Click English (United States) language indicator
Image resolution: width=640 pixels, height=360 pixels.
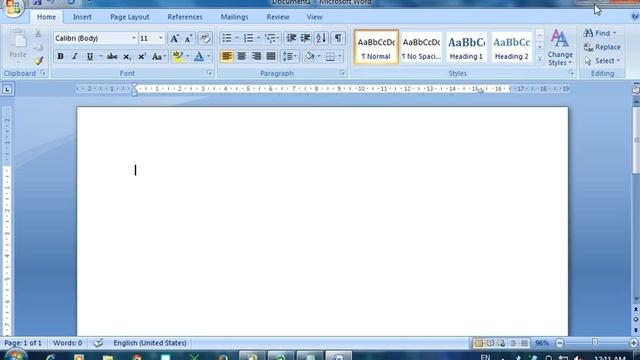[x=150, y=343]
